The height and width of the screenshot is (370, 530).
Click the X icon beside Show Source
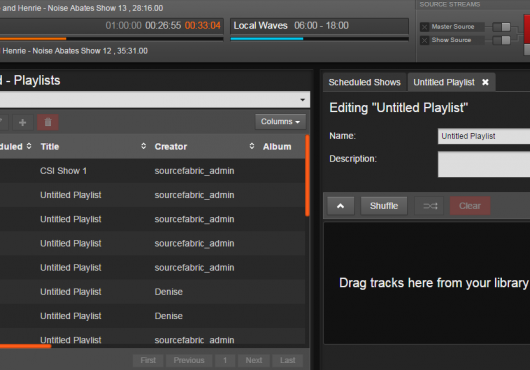[x=425, y=41]
